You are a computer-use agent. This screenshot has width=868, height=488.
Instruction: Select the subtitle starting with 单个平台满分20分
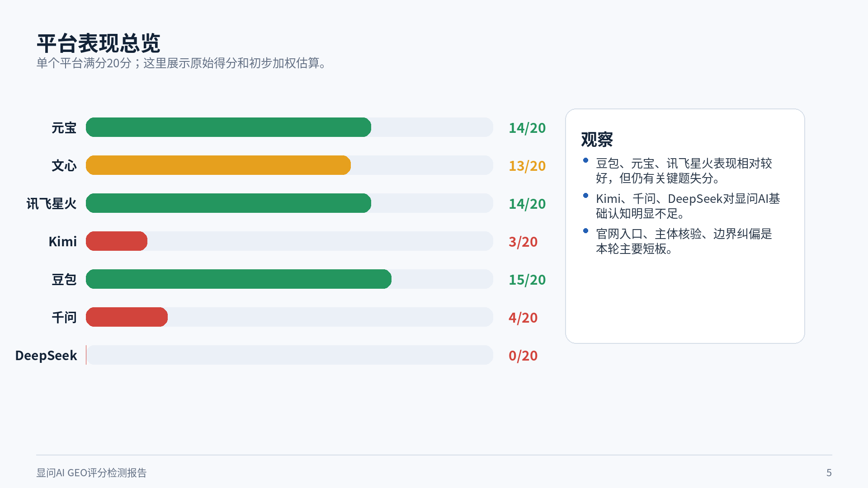[x=182, y=63]
